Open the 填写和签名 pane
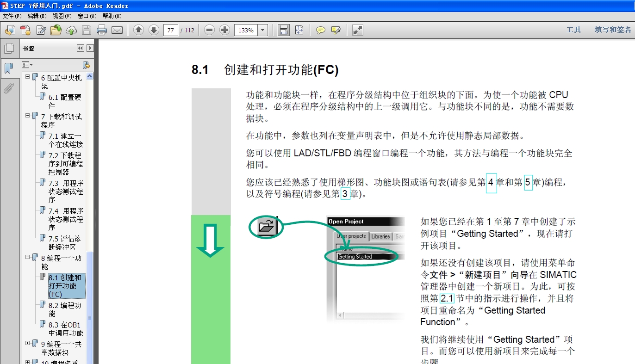This screenshot has width=635, height=364. click(x=613, y=30)
